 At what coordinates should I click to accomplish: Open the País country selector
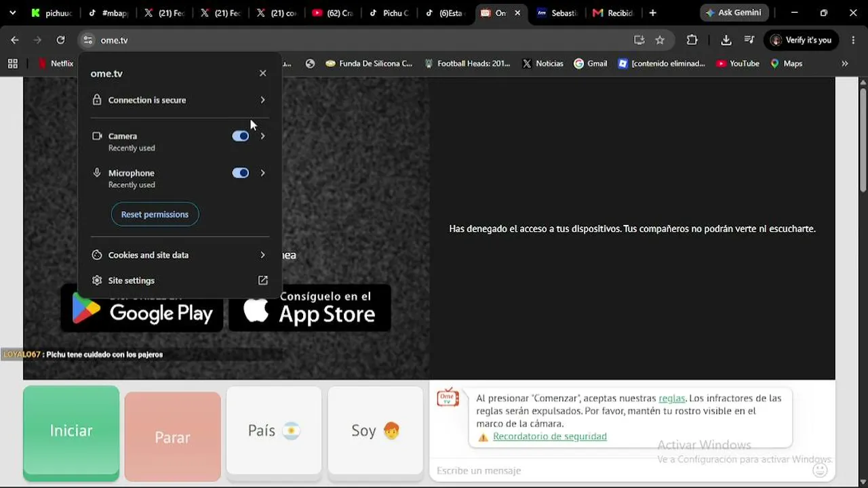274,431
